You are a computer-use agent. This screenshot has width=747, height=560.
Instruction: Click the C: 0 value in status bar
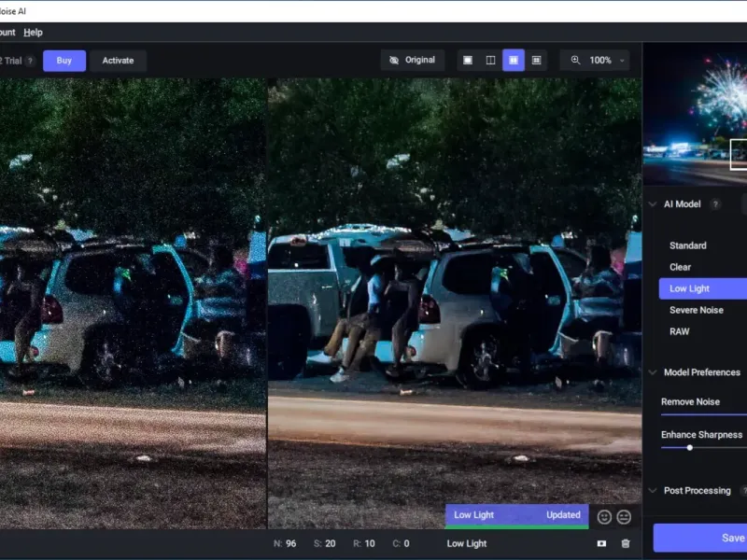[401, 544]
